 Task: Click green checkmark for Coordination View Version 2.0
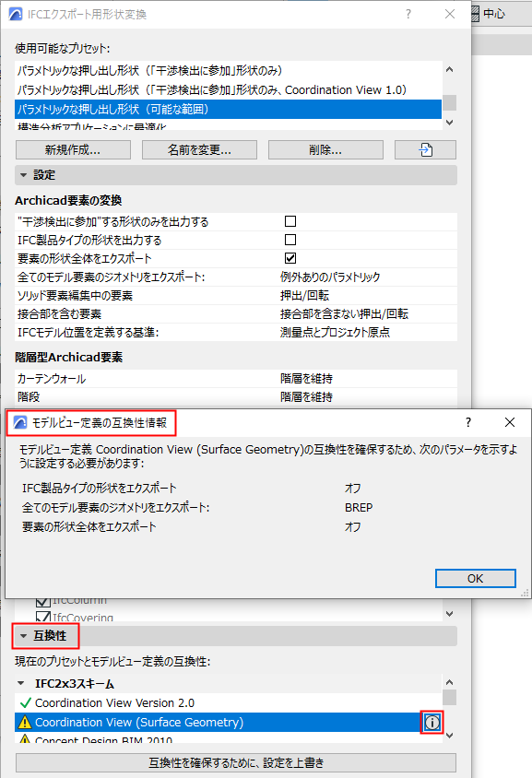[25, 703]
